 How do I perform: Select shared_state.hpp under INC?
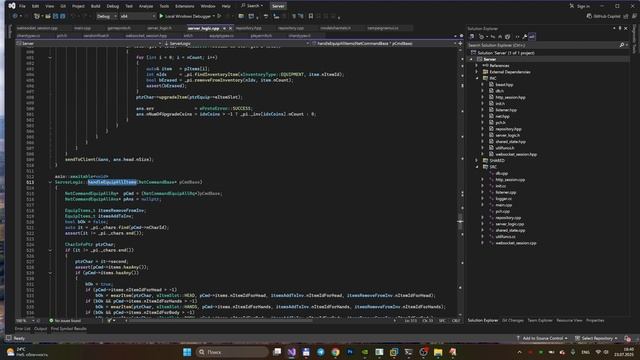click(x=510, y=142)
